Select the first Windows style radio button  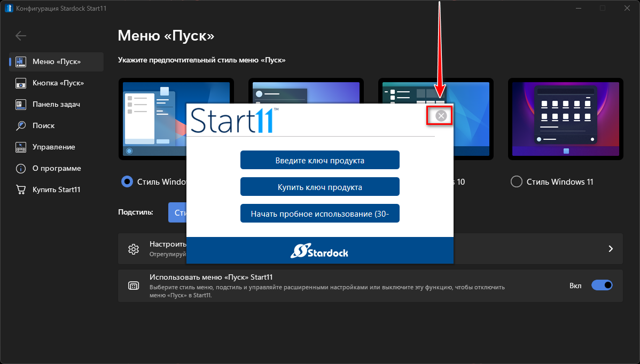point(127,182)
